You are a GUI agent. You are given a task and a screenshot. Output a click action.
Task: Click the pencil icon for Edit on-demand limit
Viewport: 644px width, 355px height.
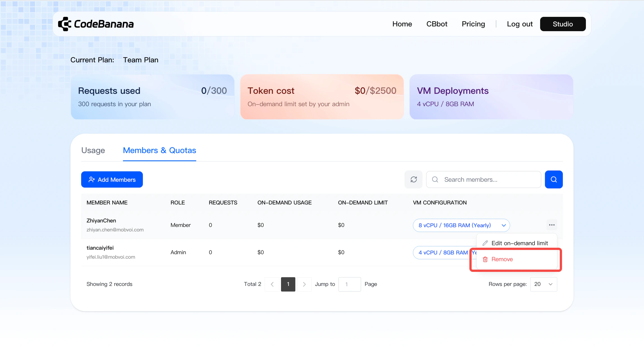pos(485,243)
